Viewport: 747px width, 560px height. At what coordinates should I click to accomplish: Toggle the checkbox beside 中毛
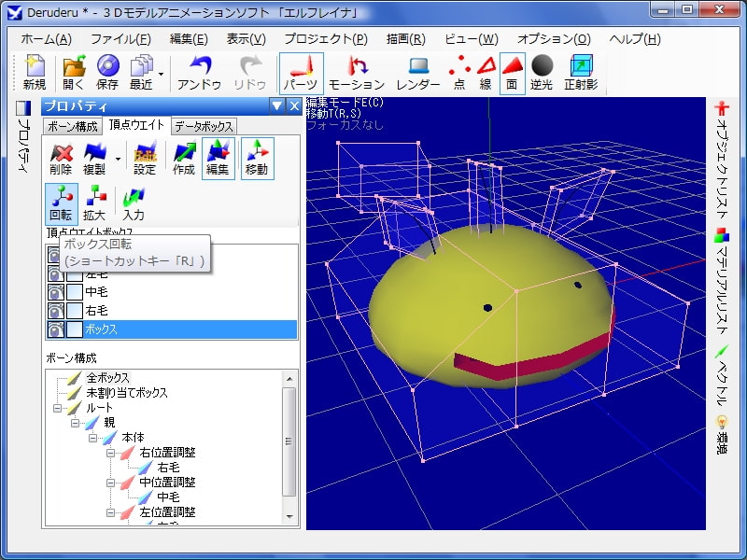coord(74,292)
